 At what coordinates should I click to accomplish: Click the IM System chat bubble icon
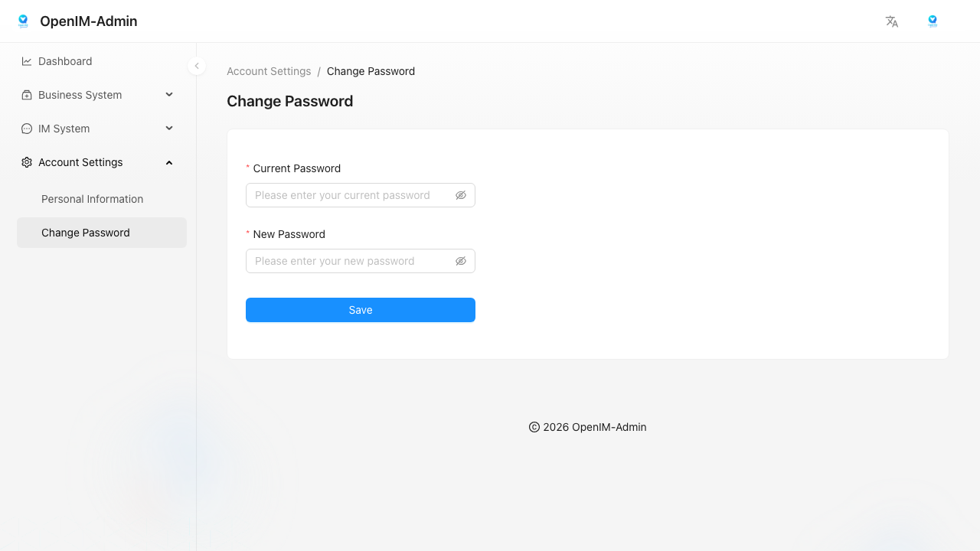click(x=27, y=129)
